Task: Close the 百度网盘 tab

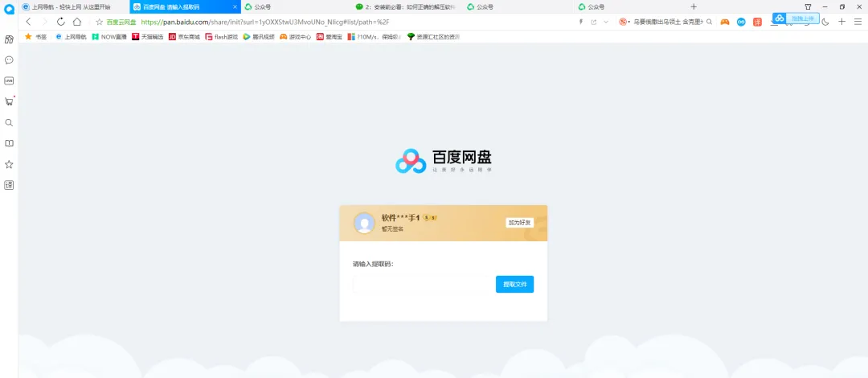Action: (235, 6)
